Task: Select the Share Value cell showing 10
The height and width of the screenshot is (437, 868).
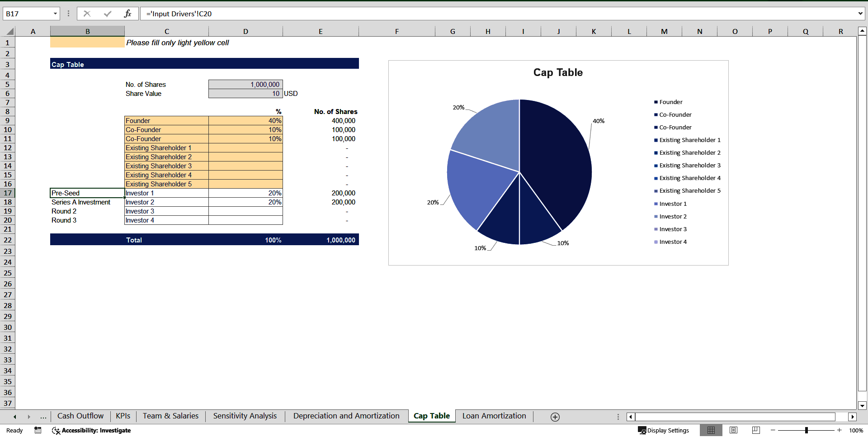Action: [245, 94]
